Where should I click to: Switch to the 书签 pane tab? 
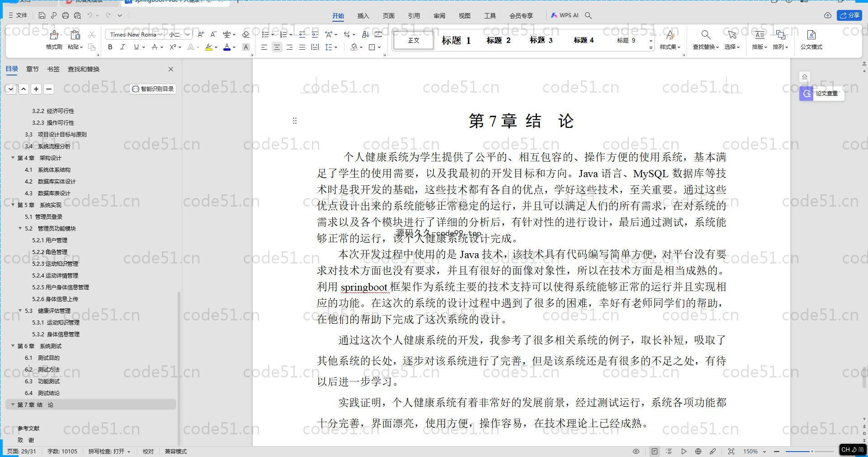pyautogui.click(x=53, y=69)
